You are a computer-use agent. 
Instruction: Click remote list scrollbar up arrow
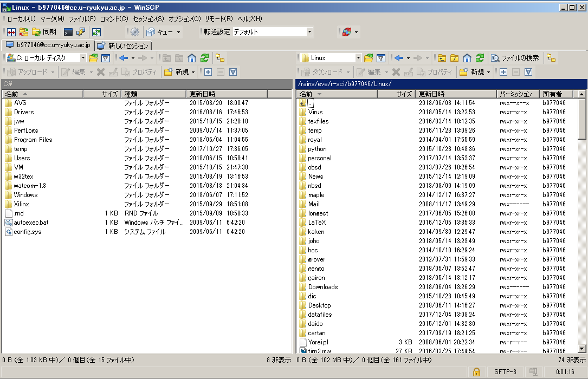pyautogui.click(x=581, y=94)
